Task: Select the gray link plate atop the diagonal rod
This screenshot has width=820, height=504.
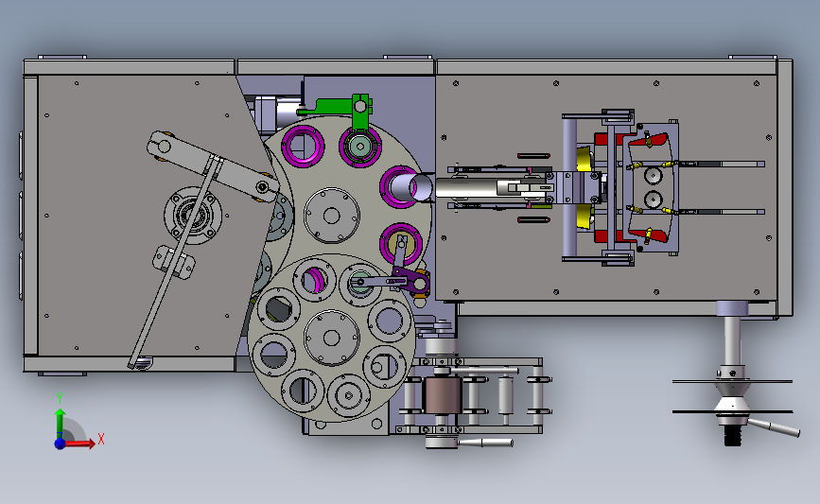Action: tap(214, 166)
